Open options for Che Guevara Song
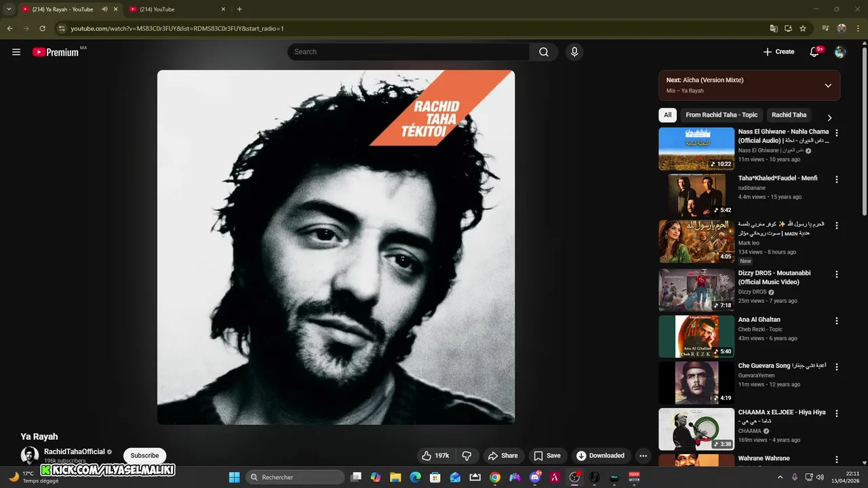Image resolution: width=868 pixels, height=488 pixels. point(836,367)
